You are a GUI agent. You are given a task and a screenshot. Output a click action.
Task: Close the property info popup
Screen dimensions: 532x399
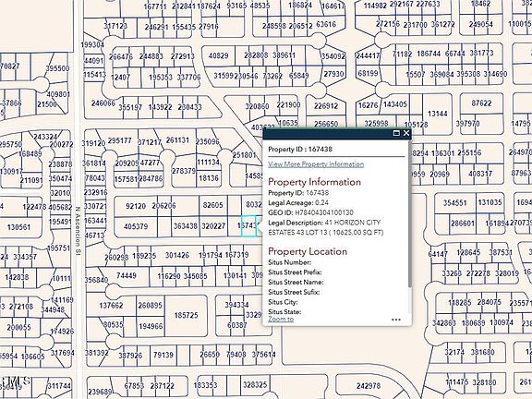point(405,133)
